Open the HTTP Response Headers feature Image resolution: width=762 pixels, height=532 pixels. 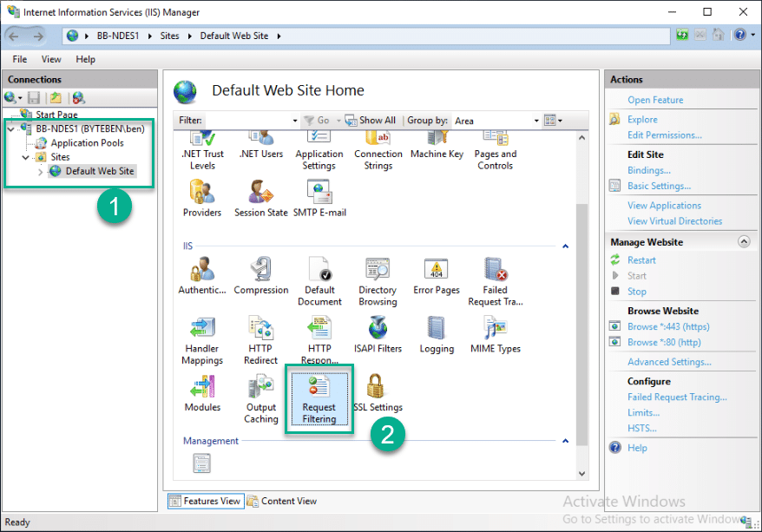coord(319,340)
